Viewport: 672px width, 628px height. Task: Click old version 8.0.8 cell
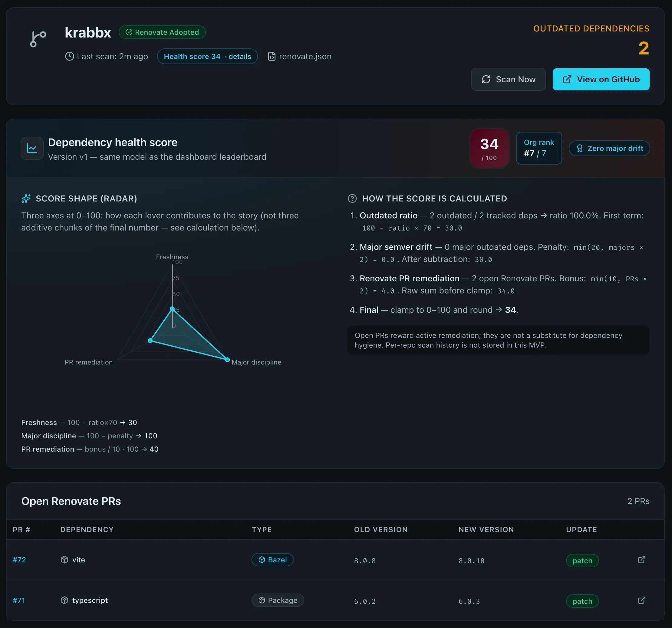click(x=365, y=561)
